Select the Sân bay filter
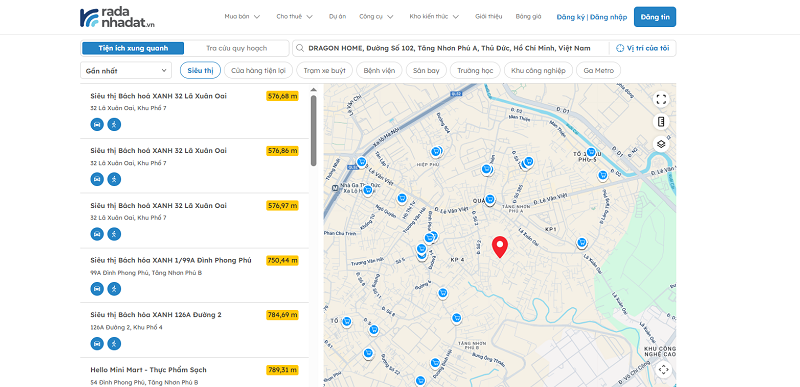The height and width of the screenshot is (387, 800). coord(427,70)
